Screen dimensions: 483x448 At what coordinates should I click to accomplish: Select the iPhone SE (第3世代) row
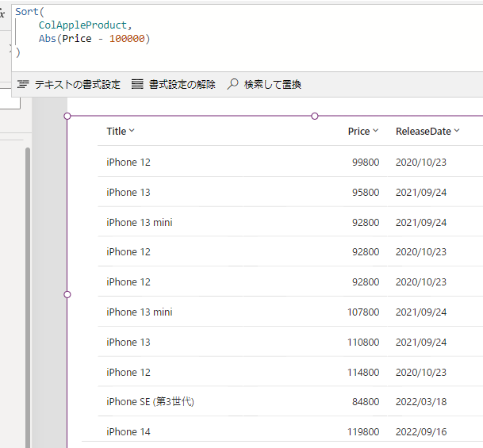[290, 401]
